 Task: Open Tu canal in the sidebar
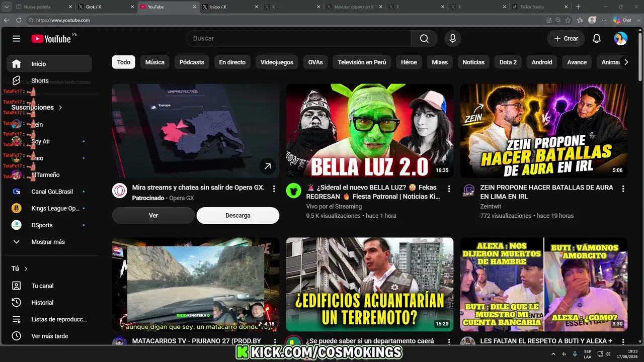click(49, 286)
